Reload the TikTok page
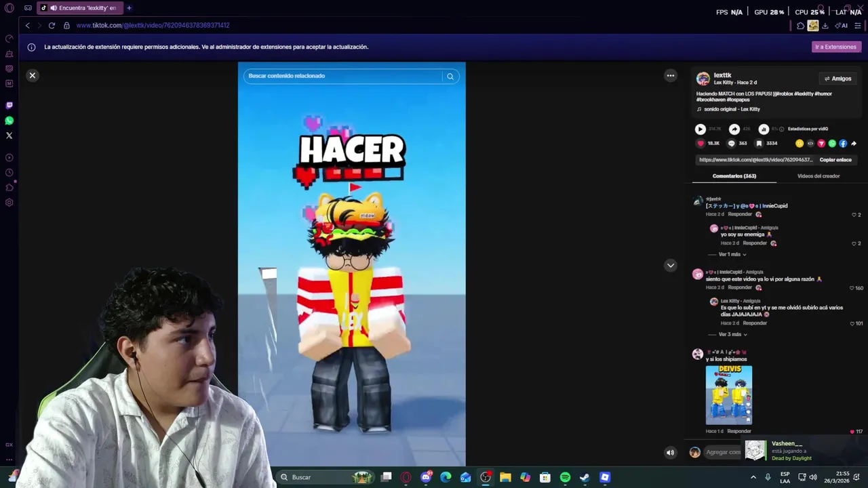868x488 pixels. (x=52, y=25)
